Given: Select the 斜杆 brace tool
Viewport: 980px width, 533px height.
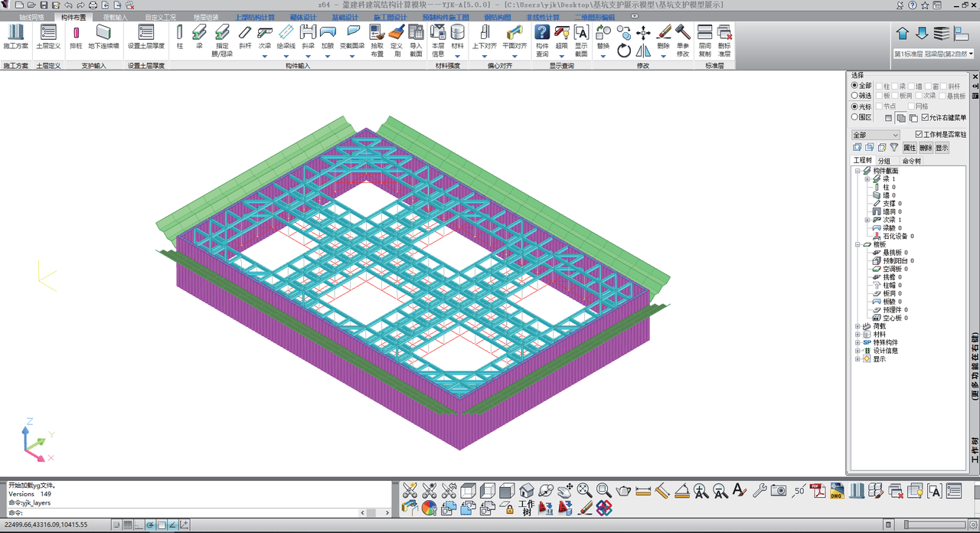Looking at the screenshot, I should coord(245,37).
